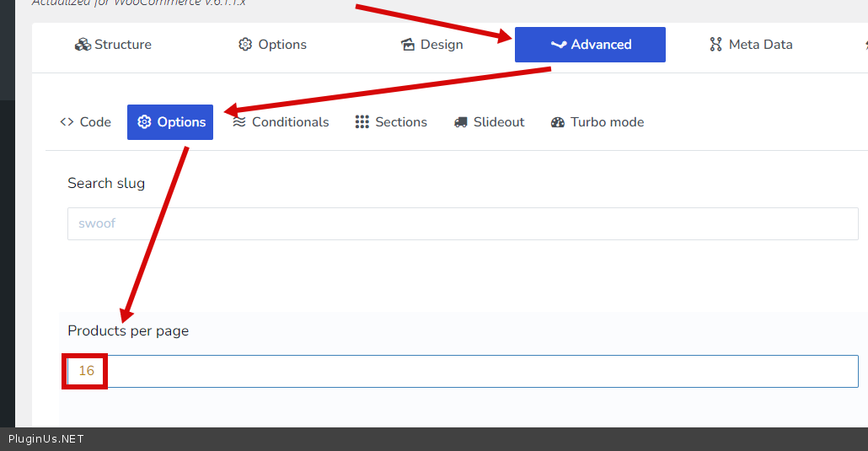868x451 pixels.
Task: Click the wavy-lines icon beside Conditionals
Action: [239, 122]
